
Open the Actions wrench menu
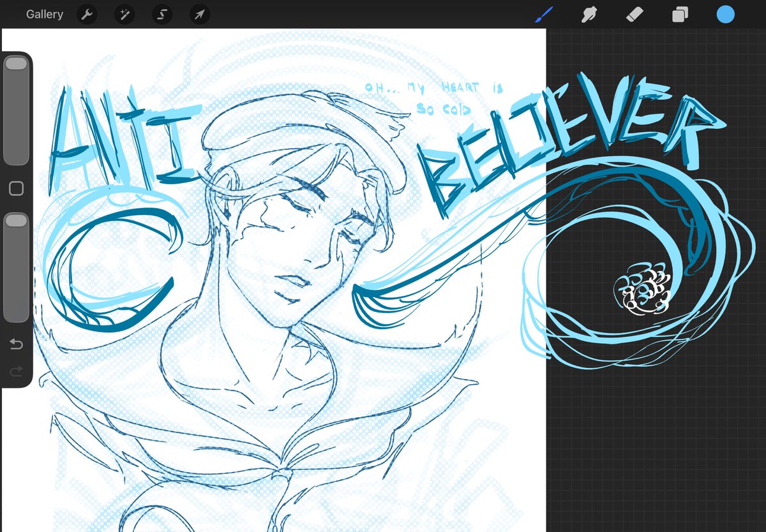click(87, 15)
